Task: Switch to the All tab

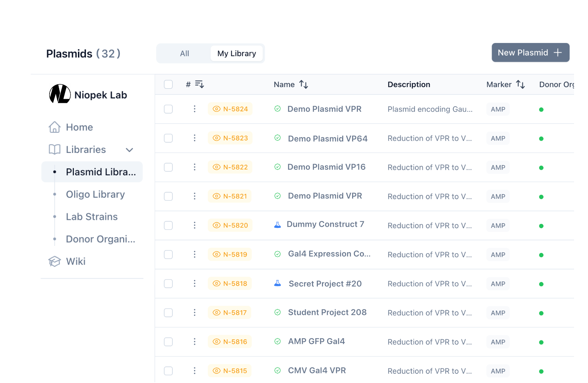Action: pyautogui.click(x=184, y=53)
